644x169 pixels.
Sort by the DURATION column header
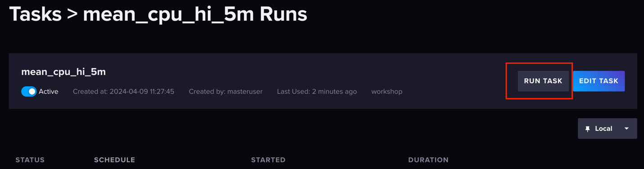coord(428,160)
